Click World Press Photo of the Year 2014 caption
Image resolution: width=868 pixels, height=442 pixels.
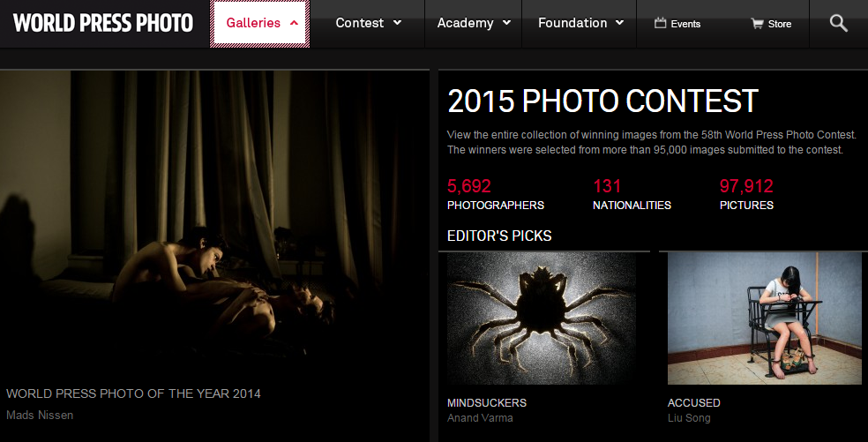pos(133,393)
